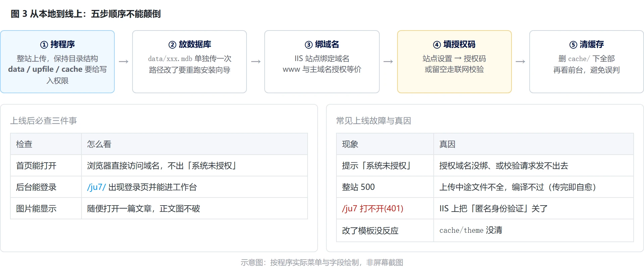Click the cell starting "浏览器直接访问域名"
Viewport: 644px width, 275px height.
pyautogui.click(x=195, y=166)
